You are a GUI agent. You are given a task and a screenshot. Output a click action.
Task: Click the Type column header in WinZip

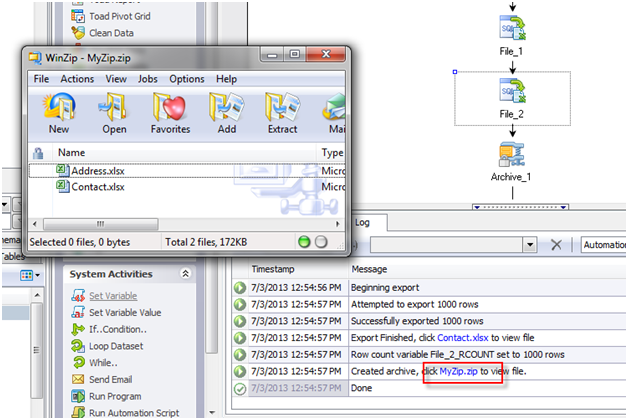[x=332, y=153]
